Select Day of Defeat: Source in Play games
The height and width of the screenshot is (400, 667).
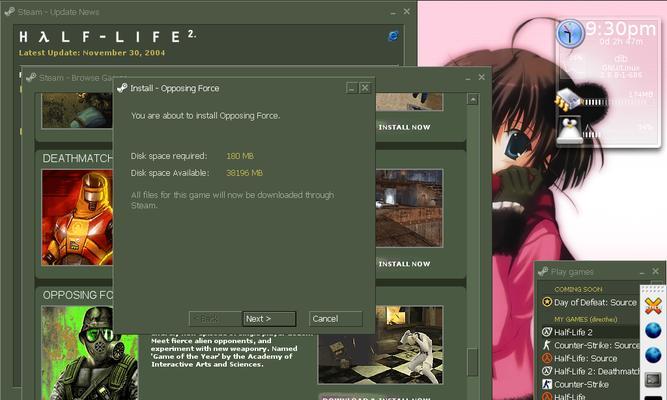[595, 303]
